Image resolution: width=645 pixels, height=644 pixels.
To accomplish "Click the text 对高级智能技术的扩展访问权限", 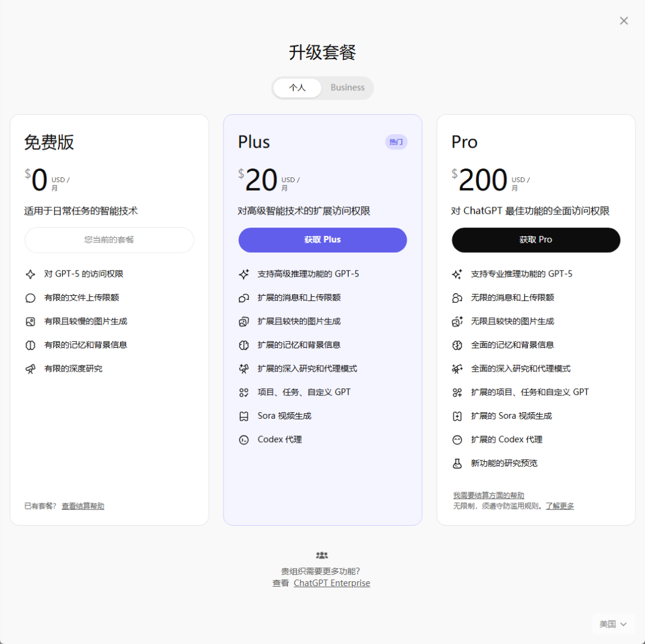I will [x=304, y=211].
